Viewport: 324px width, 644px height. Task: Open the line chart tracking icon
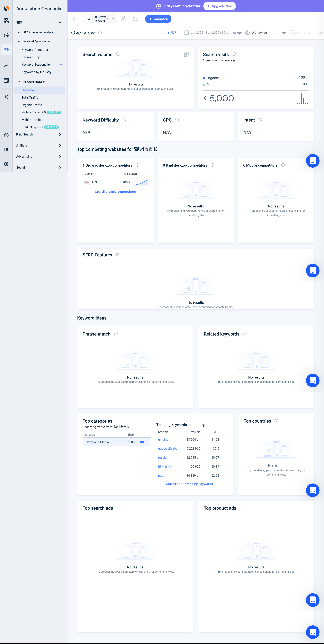[x=6, y=66]
